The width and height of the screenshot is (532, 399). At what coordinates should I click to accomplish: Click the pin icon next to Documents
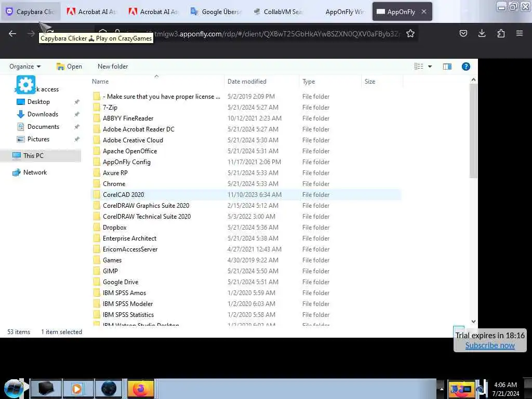coord(77,127)
